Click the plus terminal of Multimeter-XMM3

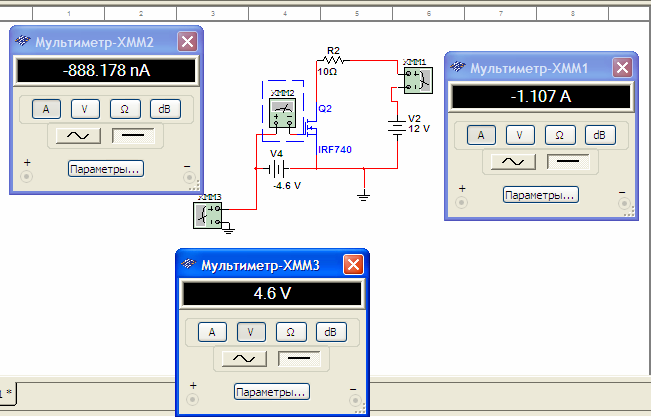[x=192, y=400]
